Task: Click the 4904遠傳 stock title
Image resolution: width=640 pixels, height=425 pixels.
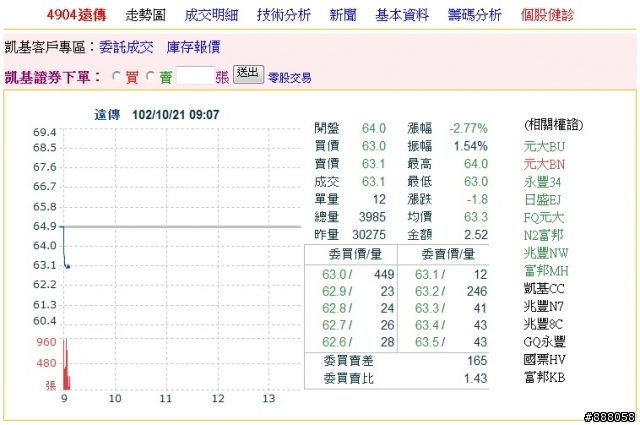Action: coord(76,15)
